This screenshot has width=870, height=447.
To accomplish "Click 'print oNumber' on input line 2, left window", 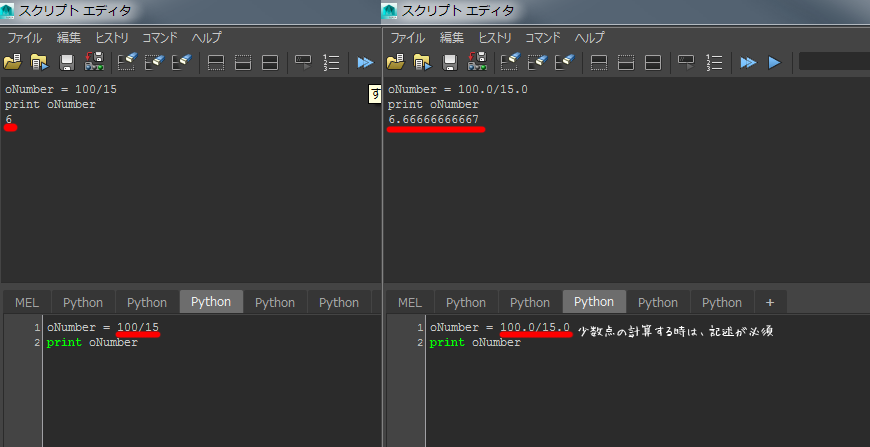I will click(92, 343).
